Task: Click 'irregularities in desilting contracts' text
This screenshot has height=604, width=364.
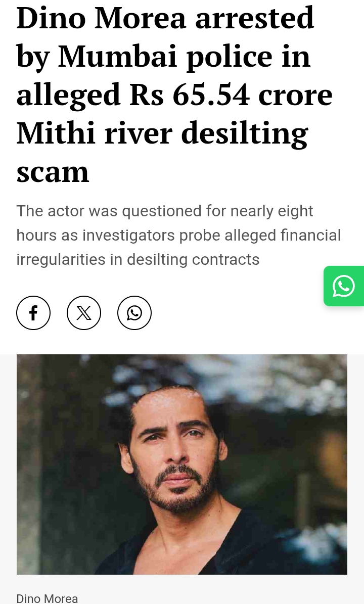Action: click(x=138, y=259)
